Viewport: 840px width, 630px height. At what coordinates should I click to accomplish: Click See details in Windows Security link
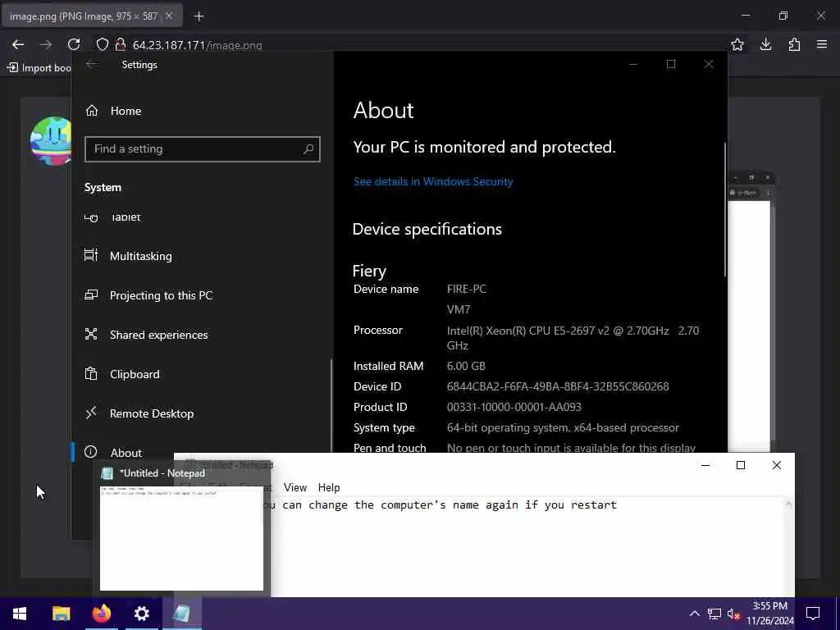[433, 181]
